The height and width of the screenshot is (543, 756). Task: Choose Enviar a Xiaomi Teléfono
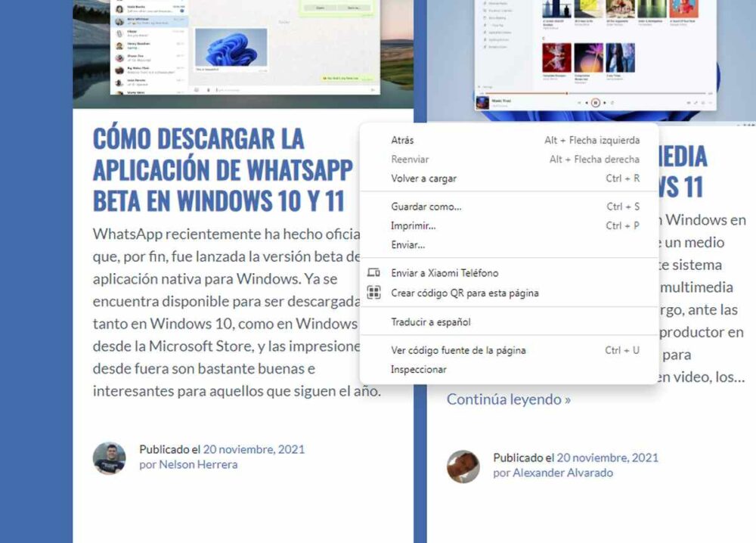(x=509, y=273)
